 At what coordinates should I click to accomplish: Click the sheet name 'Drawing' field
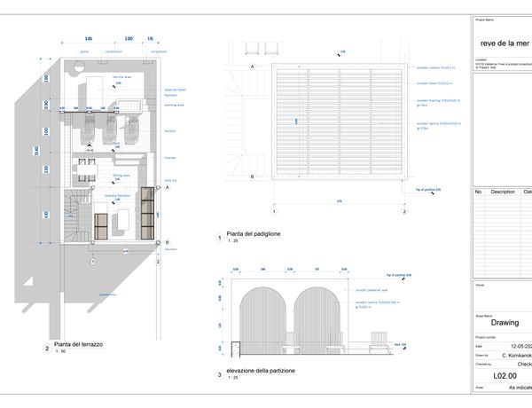pyautogui.click(x=504, y=324)
